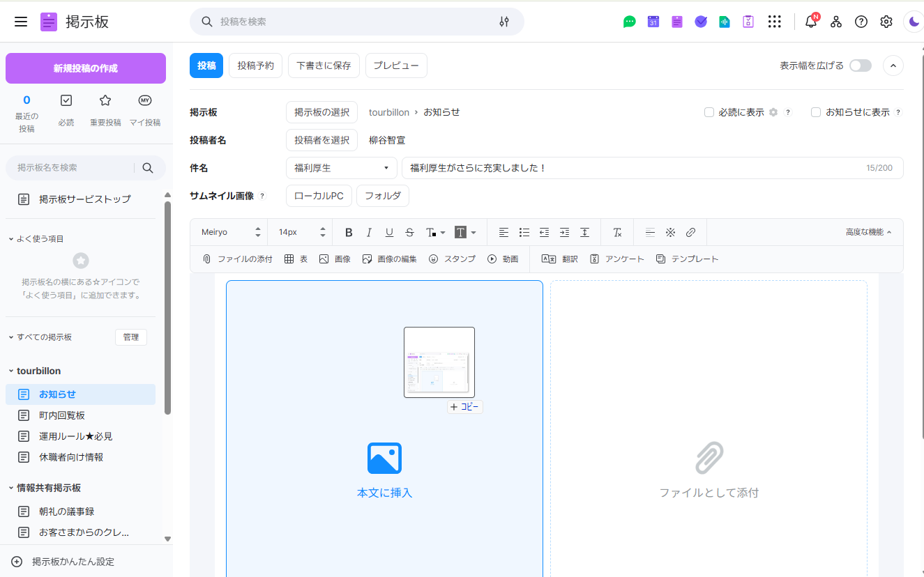Click the bulleted list icon

[524, 232]
